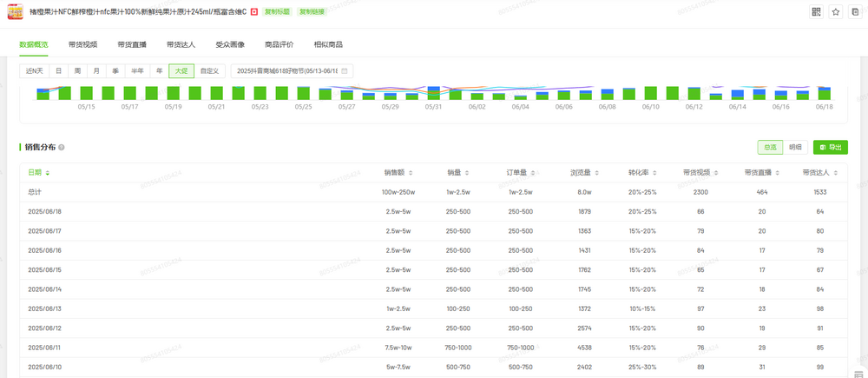The width and height of the screenshot is (868, 378).
Task: Favorite this product with the star icon
Action: (x=836, y=12)
